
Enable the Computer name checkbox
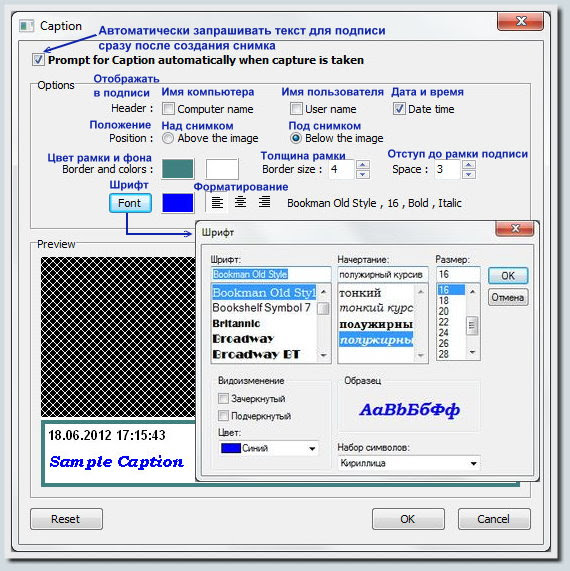tap(168, 109)
